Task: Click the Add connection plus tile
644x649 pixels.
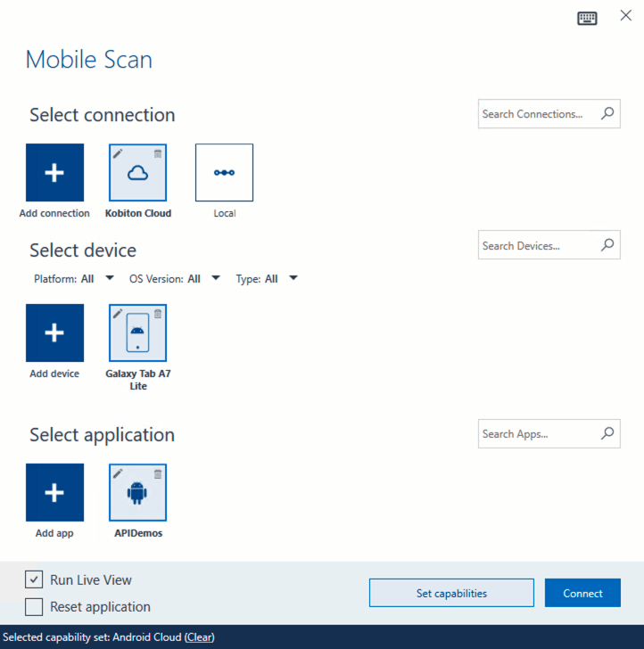Action: [54, 173]
